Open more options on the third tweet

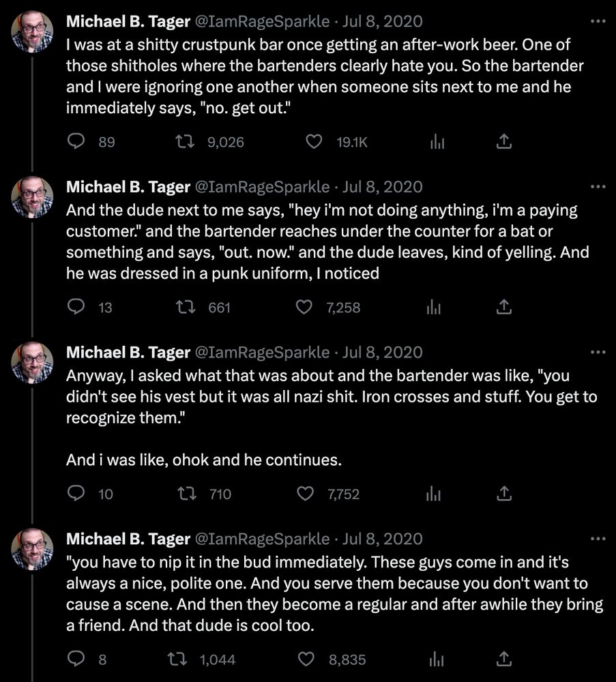click(598, 353)
